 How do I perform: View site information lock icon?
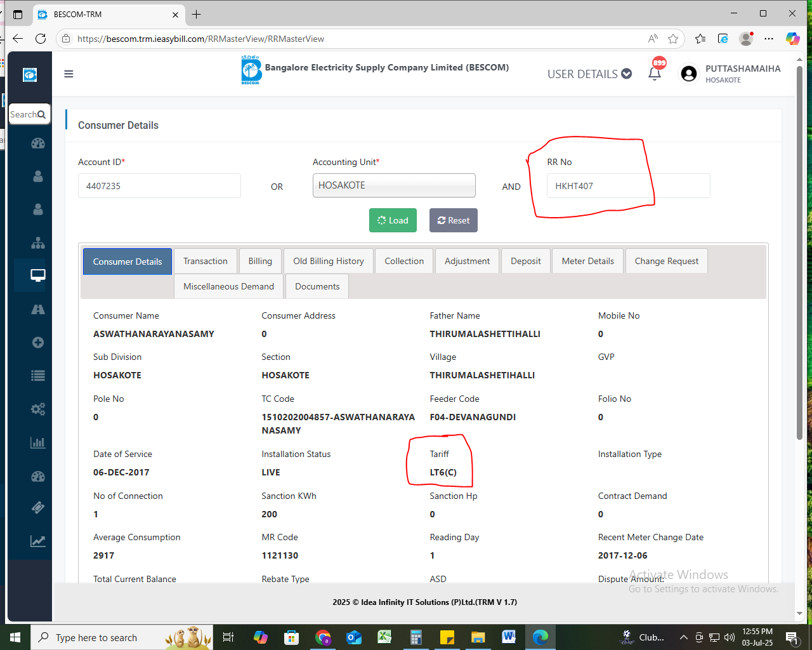(66, 39)
